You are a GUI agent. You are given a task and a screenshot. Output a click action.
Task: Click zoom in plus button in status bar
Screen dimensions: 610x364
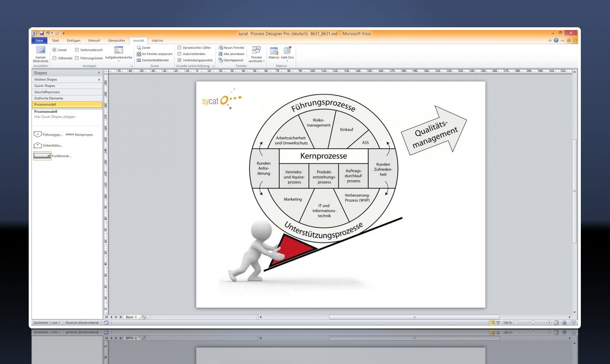click(x=549, y=323)
